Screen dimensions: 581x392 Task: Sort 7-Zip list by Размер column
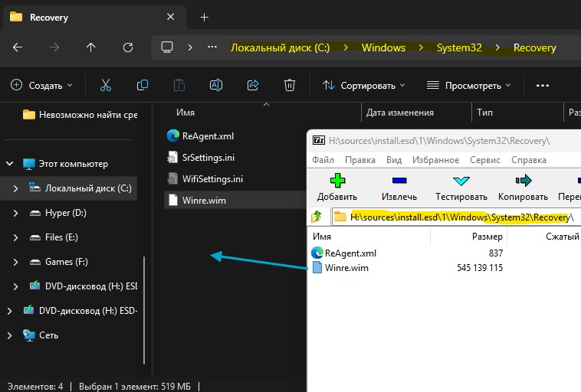487,236
